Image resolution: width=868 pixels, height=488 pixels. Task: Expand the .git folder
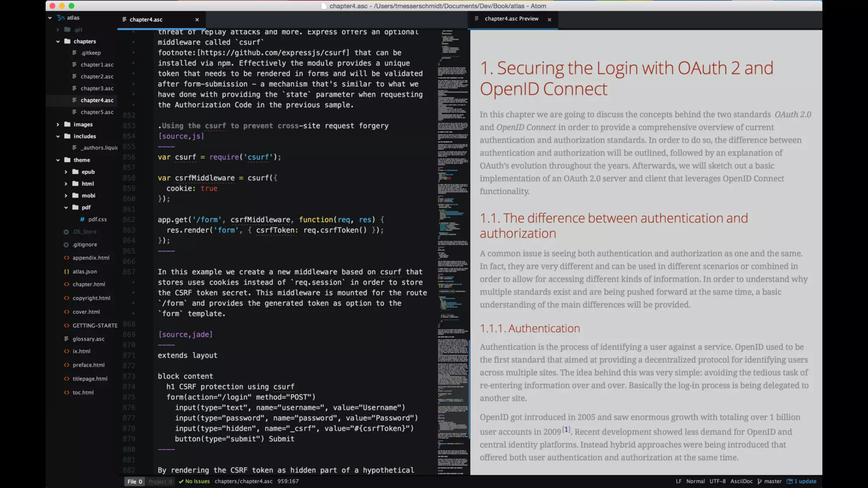click(58, 30)
